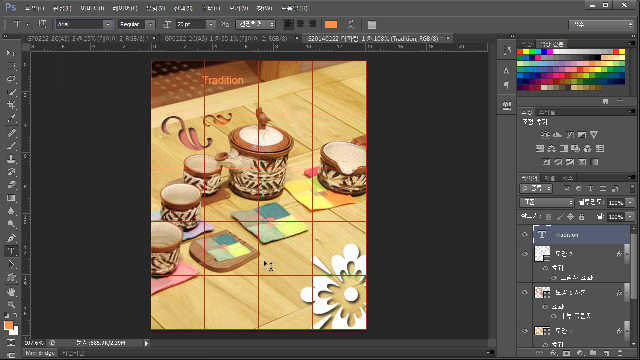Hide the Tradition text layer

(525, 234)
